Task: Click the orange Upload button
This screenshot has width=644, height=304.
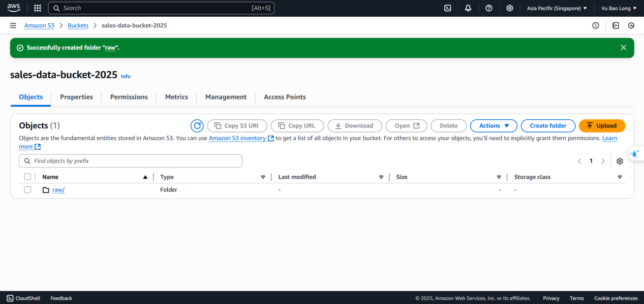Action: click(602, 126)
